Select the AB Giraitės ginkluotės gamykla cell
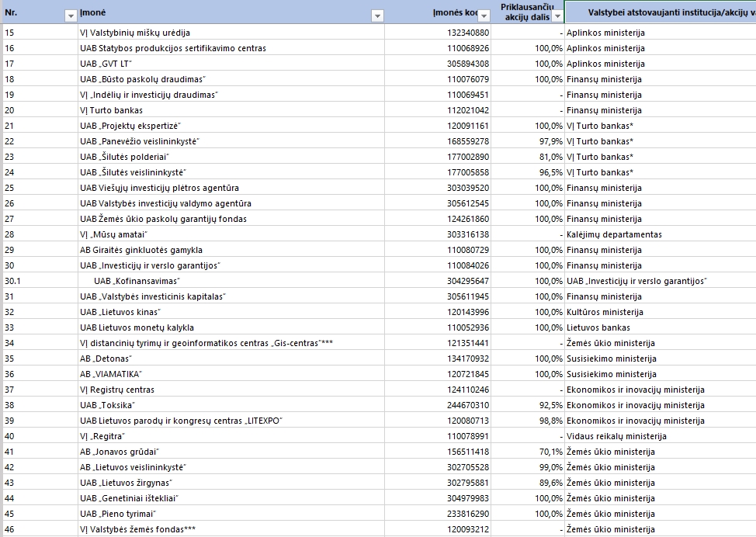756x537 pixels. [x=141, y=250]
